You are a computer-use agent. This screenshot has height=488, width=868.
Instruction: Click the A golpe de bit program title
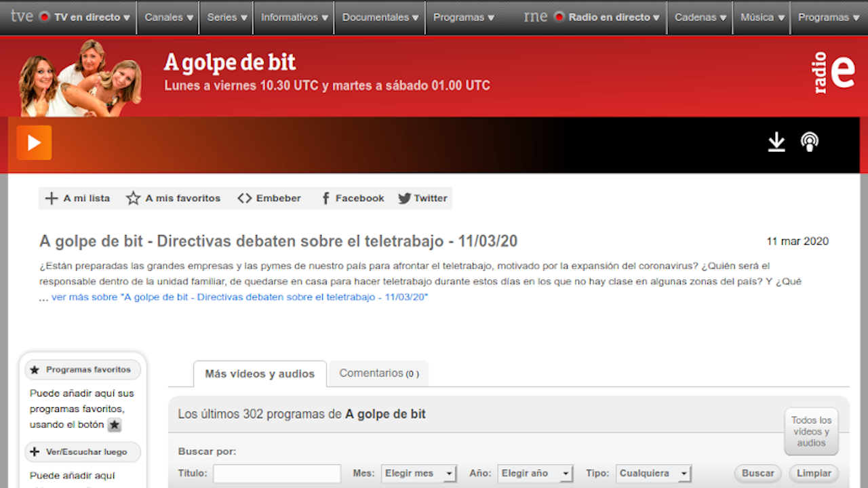230,62
